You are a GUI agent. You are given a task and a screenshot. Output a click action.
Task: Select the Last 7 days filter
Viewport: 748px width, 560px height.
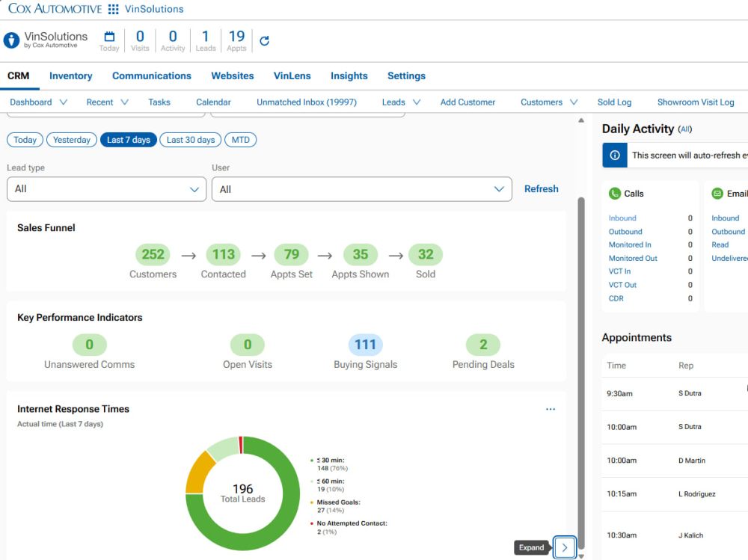pos(129,140)
